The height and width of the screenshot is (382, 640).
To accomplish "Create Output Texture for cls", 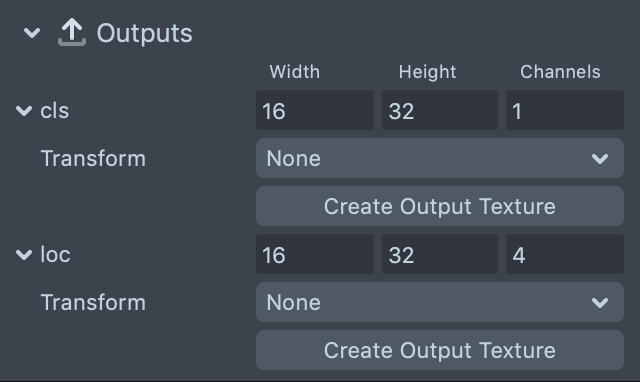I will (440, 206).
